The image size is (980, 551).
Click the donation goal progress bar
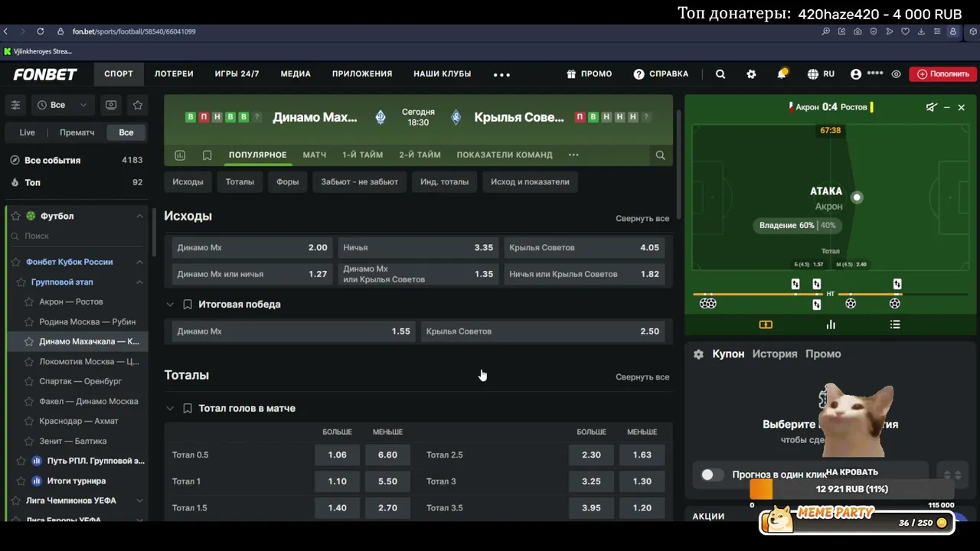coord(854,489)
